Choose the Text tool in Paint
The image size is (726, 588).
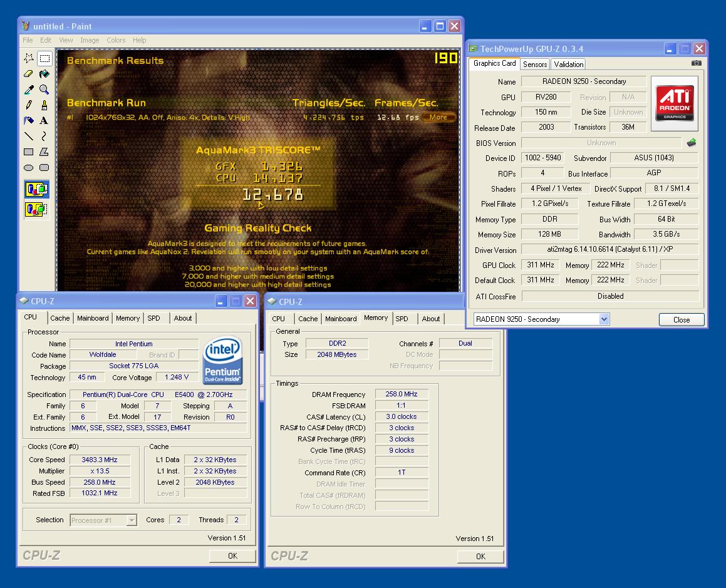(44, 120)
